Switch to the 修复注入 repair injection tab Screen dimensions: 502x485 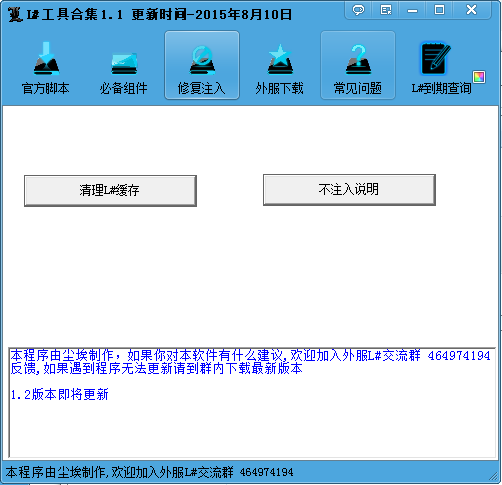[202, 66]
